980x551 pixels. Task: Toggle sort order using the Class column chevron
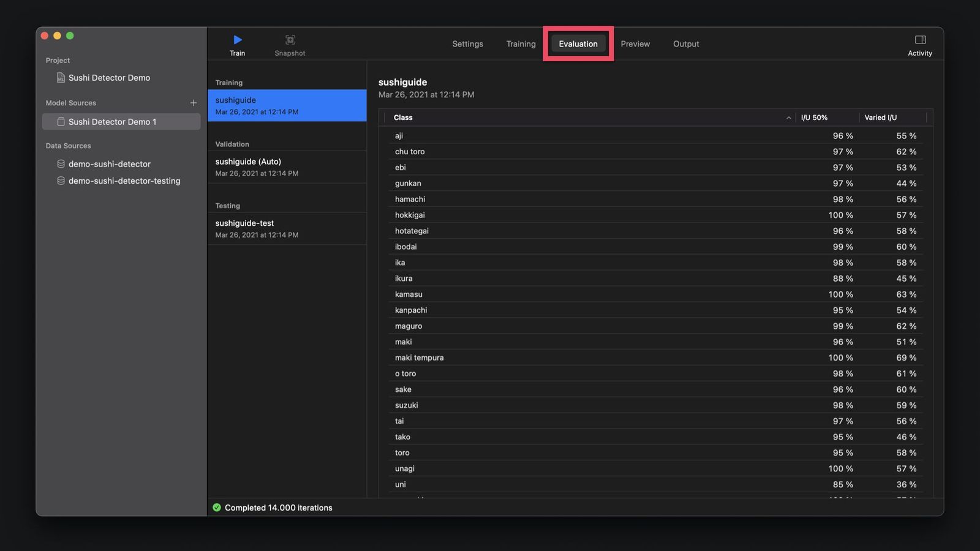[x=788, y=118]
